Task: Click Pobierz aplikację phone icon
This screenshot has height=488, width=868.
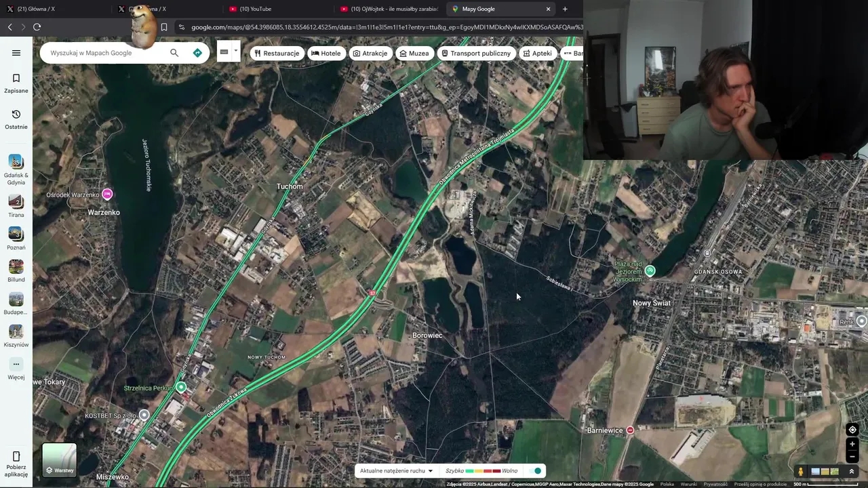Action: click(x=16, y=456)
